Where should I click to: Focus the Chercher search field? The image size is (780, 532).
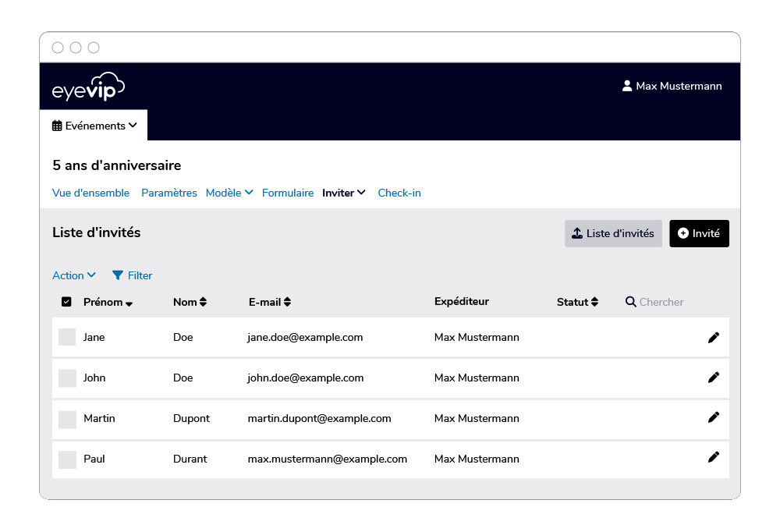click(661, 302)
